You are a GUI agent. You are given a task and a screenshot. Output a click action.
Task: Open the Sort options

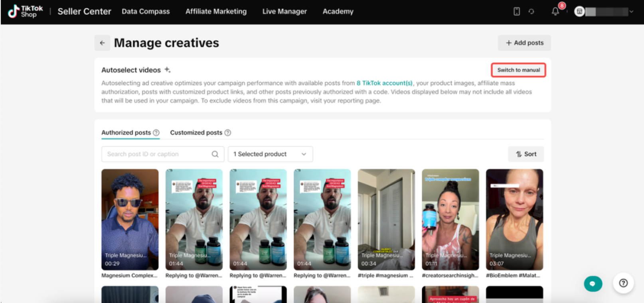pyautogui.click(x=526, y=154)
